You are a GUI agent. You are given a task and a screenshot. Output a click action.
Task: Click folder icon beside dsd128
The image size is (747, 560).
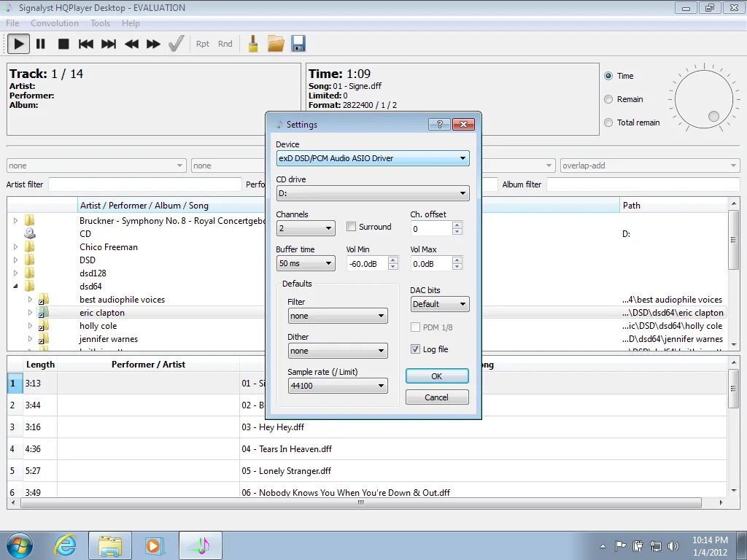(x=29, y=273)
